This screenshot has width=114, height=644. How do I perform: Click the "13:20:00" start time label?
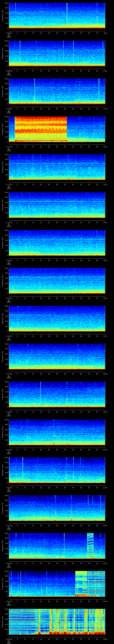point(9,487)
